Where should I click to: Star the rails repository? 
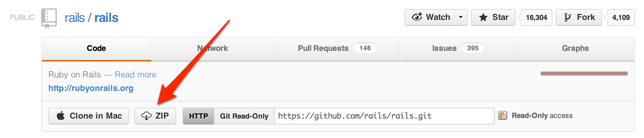(x=493, y=17)
